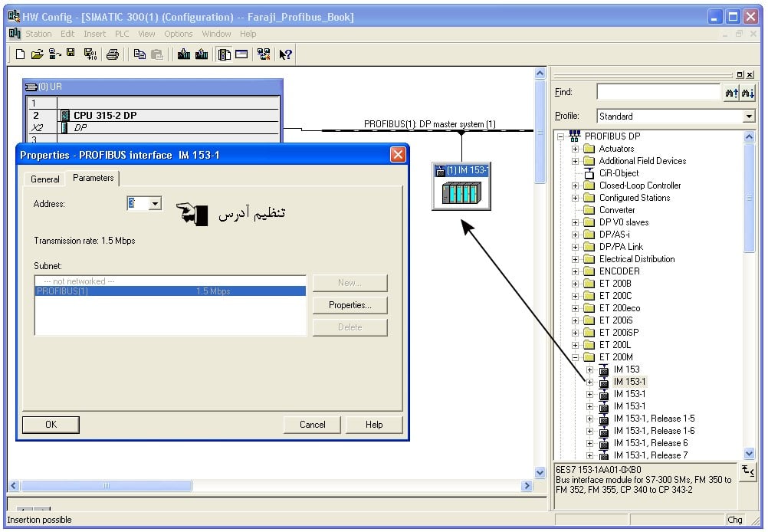Click the catalog pane dock icon
This screenshot has height=532, width=768.
click(740, 74)
